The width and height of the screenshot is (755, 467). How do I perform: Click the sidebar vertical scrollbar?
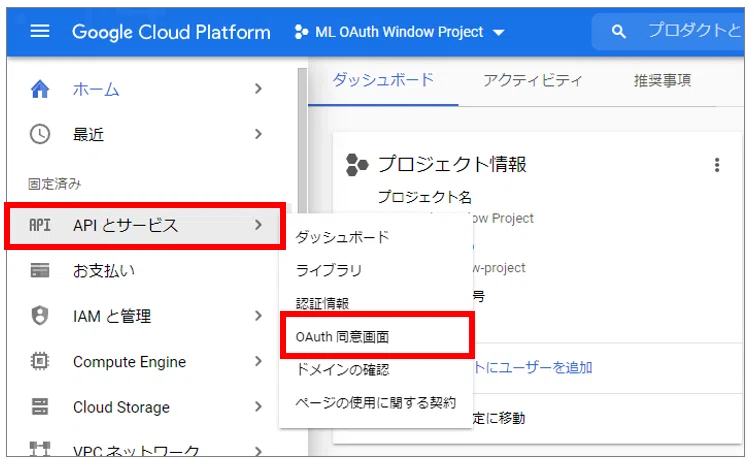pos(302,140)
